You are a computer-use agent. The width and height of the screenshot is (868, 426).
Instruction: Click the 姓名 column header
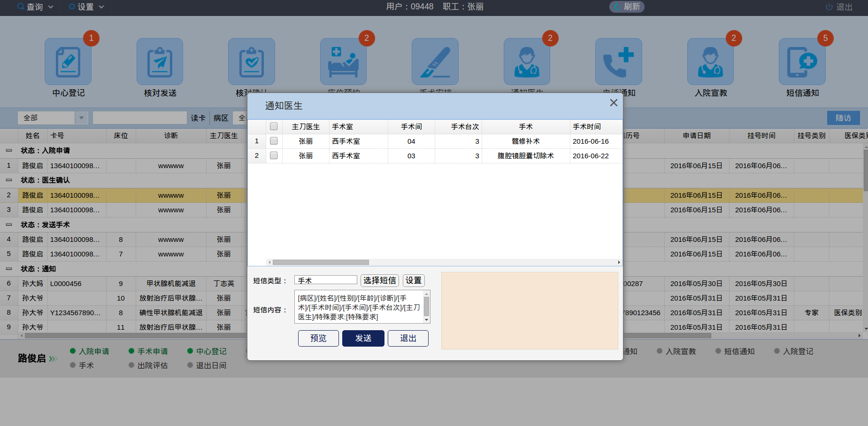(33, 136)
